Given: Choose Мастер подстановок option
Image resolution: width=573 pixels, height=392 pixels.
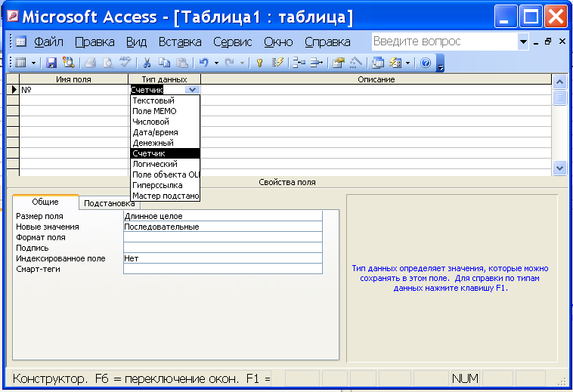Looking at the screenshot, I should 166,196.
